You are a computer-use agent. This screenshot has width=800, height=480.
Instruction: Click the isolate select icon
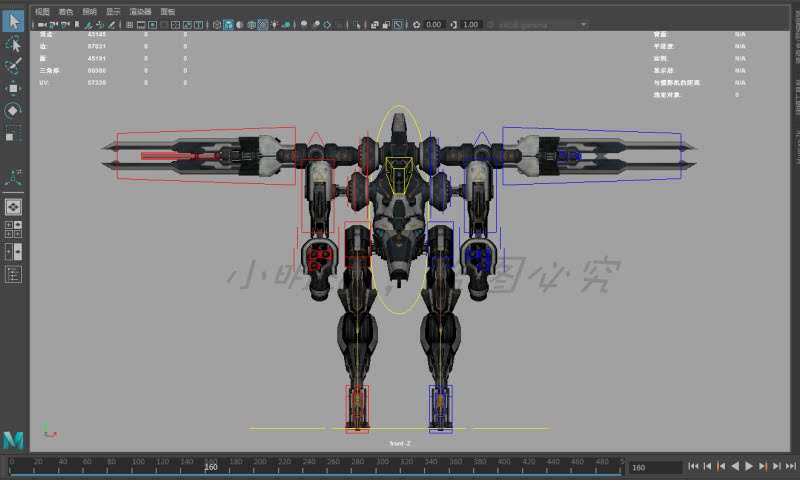pos(357,24)
